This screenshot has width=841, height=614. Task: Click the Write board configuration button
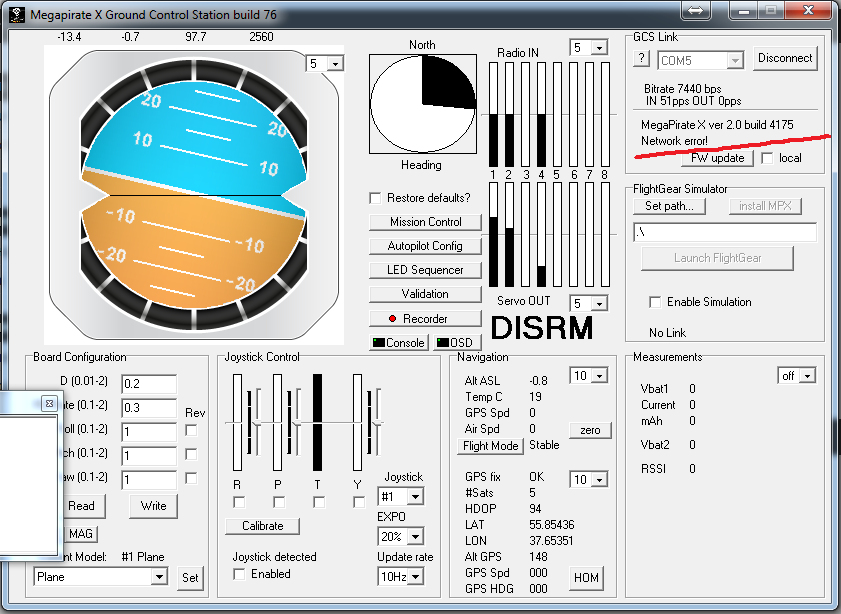[153, 506]
